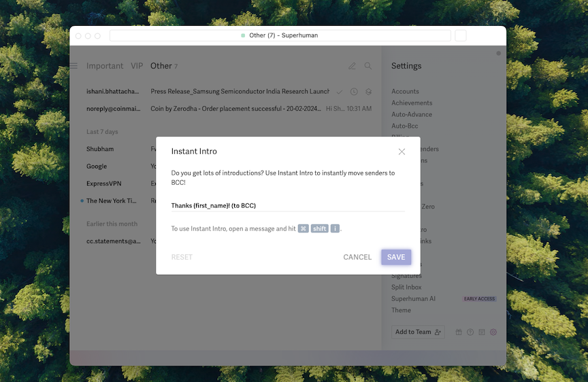
Task: Edit the Thanks {first_name}! text field
Action: click(x=288, y=205)
